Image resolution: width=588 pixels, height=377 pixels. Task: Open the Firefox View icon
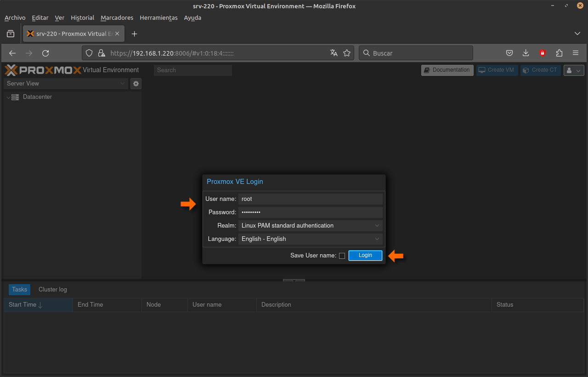click(11, 34)
